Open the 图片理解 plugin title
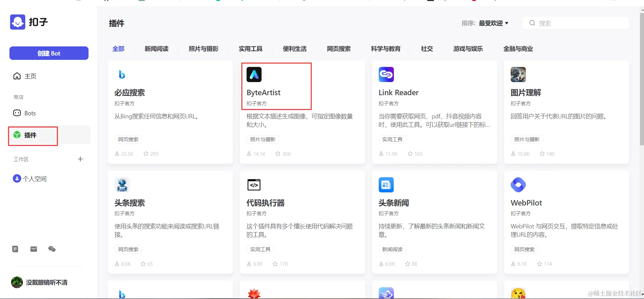The width and height of the screenshot is (644, 299). [526, 92]
